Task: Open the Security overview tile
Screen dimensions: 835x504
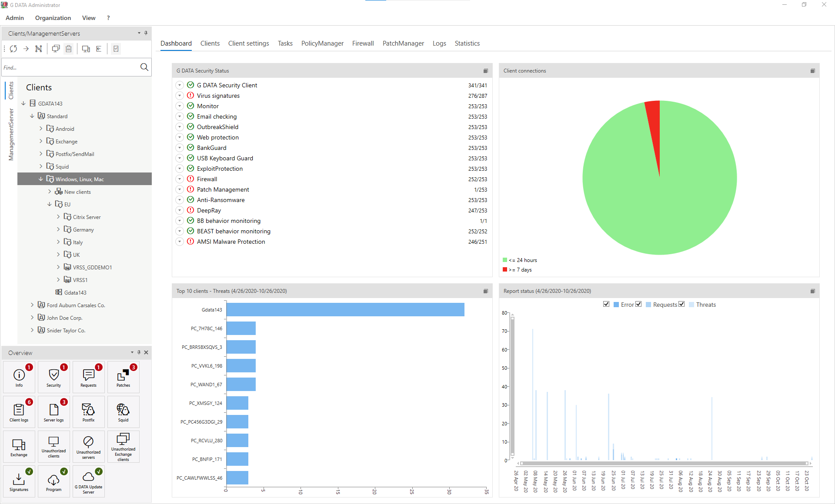Action: (x=54, y=377)
